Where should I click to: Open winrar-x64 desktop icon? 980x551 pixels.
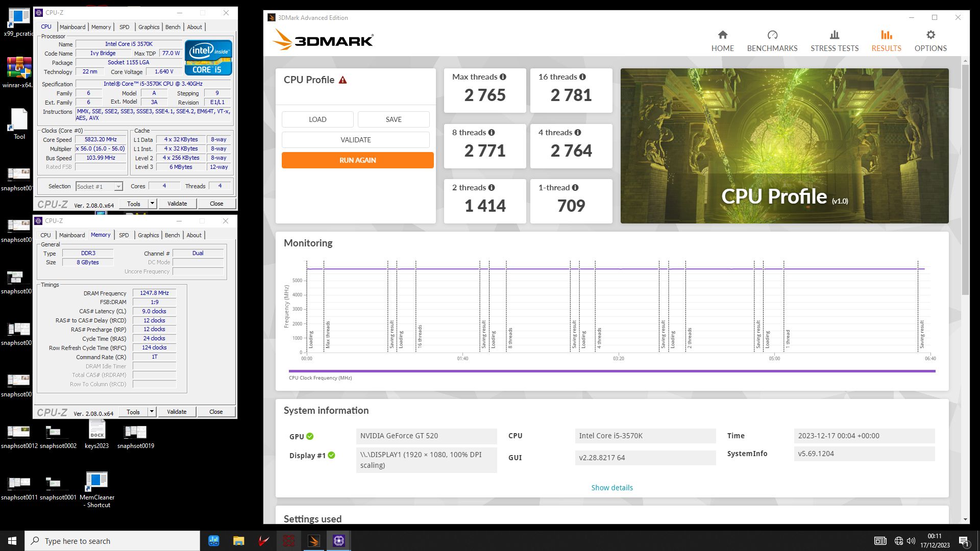[x=19, y=72]
